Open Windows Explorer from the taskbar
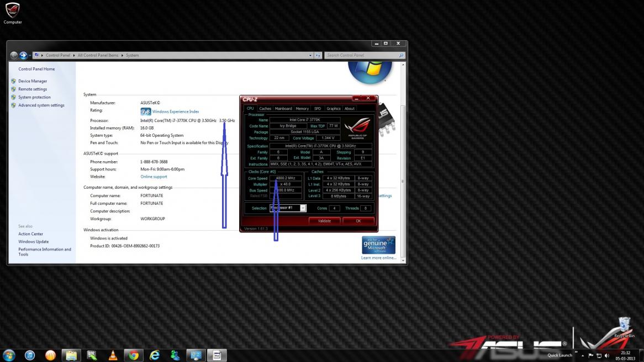 (x=71, y=355)
